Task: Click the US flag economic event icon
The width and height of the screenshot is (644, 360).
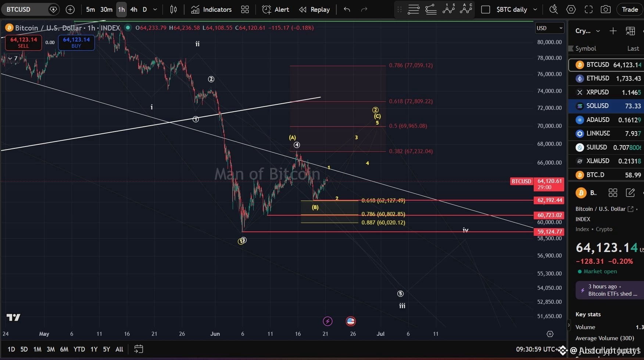Action: click(x=351, y=321)
